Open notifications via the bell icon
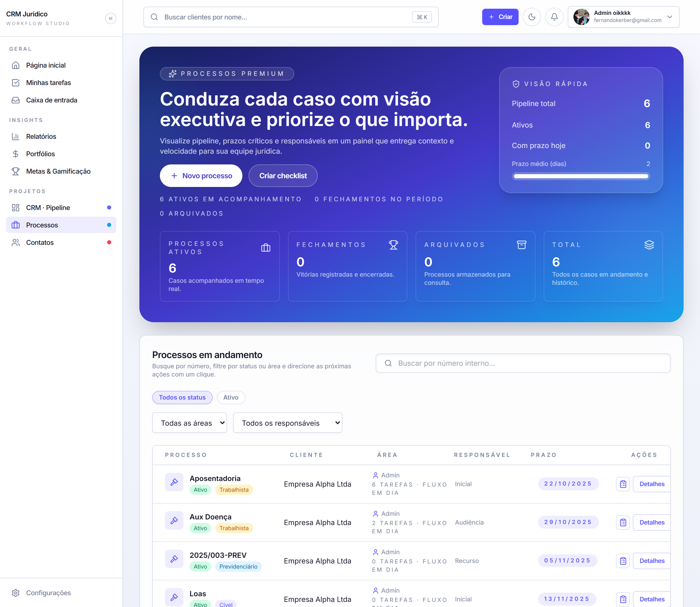 (x=554, y=17)
